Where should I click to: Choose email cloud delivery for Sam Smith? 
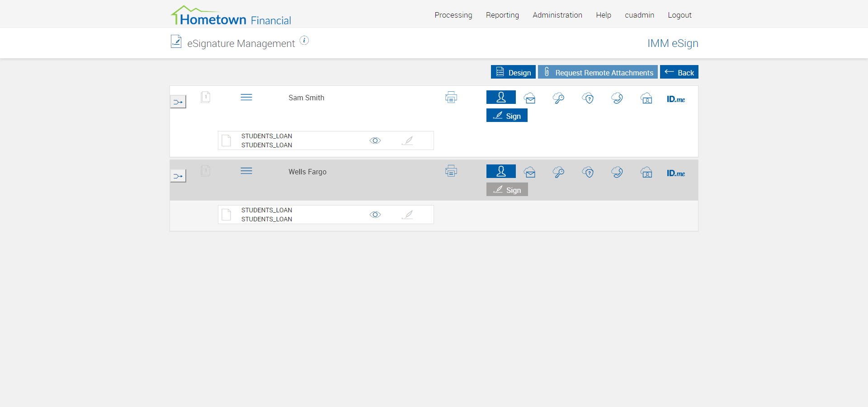[530, 98]
